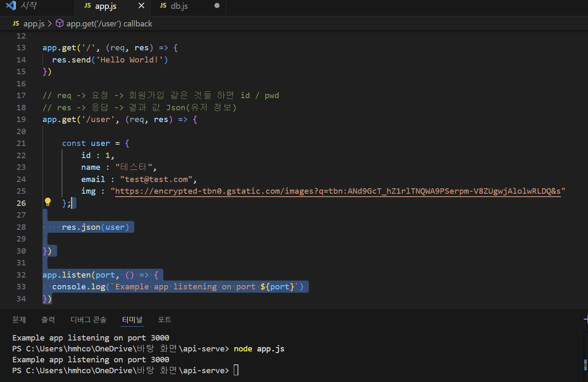Click the 'node app.js' command in terminal
Screen dimensions: 588x382
[259, 349]
